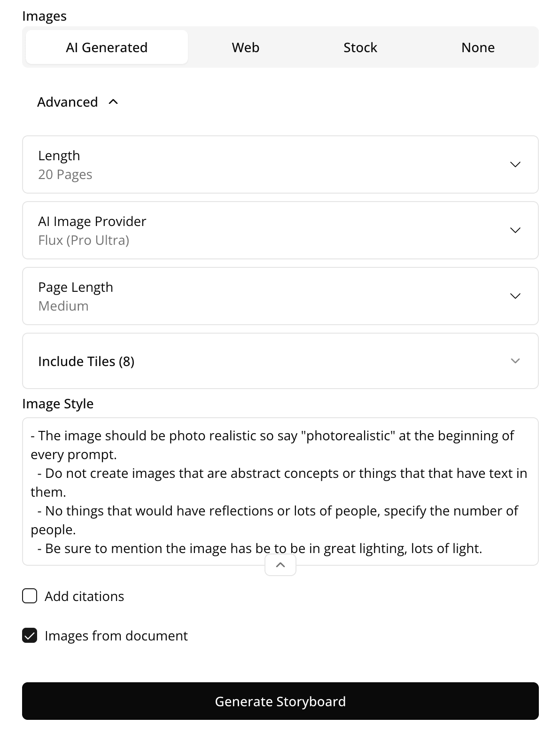Click the chevron icon in Length row
Viewport: 560px width, 741px height.
tap(515, 164)
